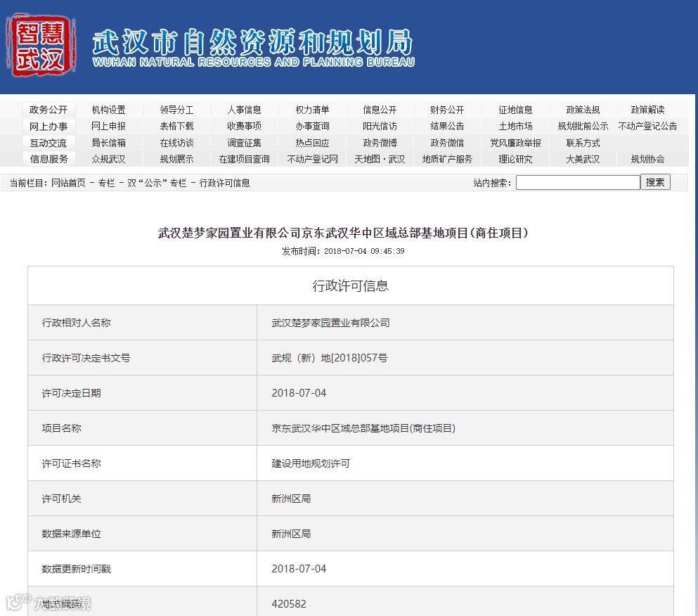
Task: Go to 网上申报
Action: tap(109, 126)
